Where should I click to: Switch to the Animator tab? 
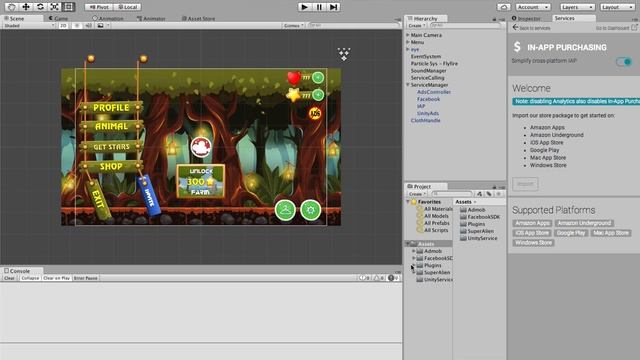pyautogui.click(x=151, y=19)
